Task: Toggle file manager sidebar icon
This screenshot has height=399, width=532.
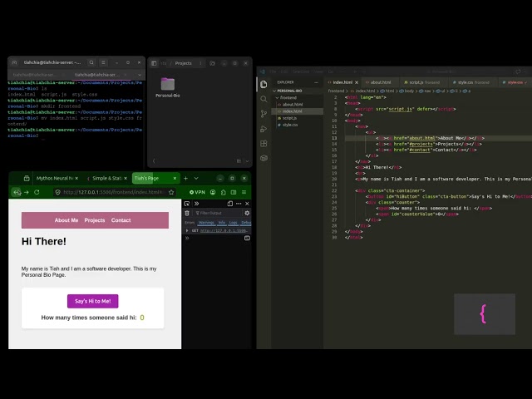Action: [154, 63]
